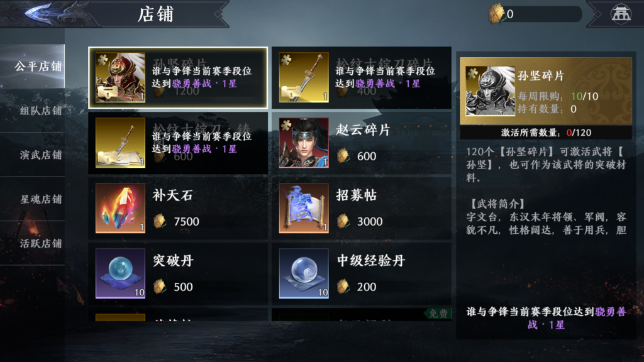Select the 招募帖 scroll icon

304,207
